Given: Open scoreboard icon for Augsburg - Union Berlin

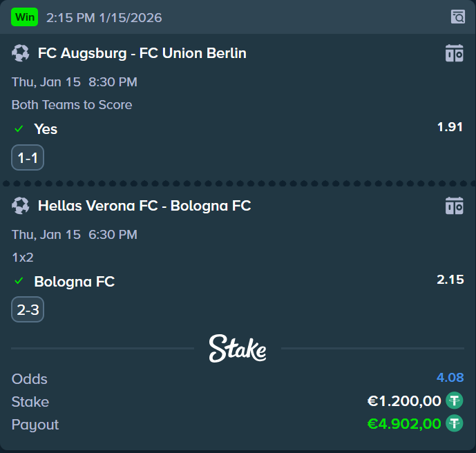Looking at the screenshot, I should [454, 53].
